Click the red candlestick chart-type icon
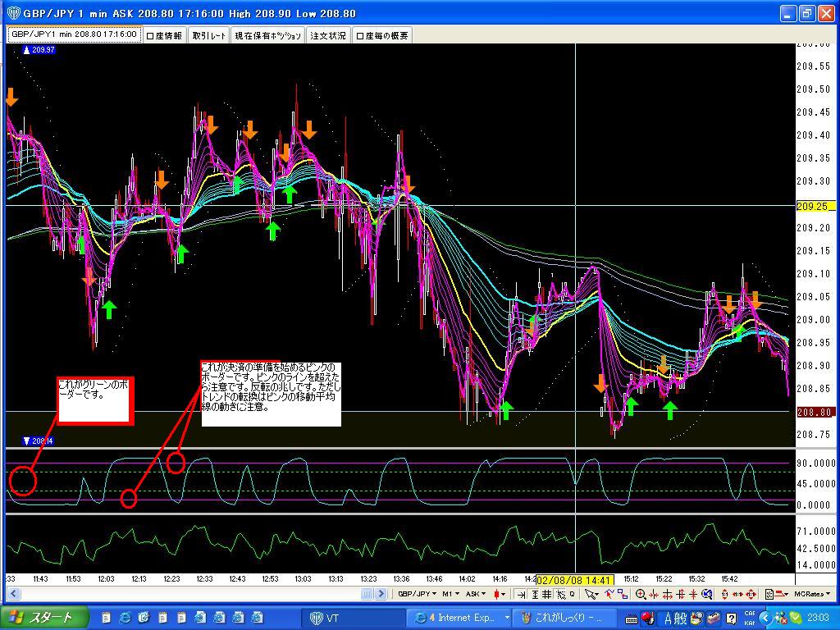This screenshot has height=630, width=840. point(496,594)
